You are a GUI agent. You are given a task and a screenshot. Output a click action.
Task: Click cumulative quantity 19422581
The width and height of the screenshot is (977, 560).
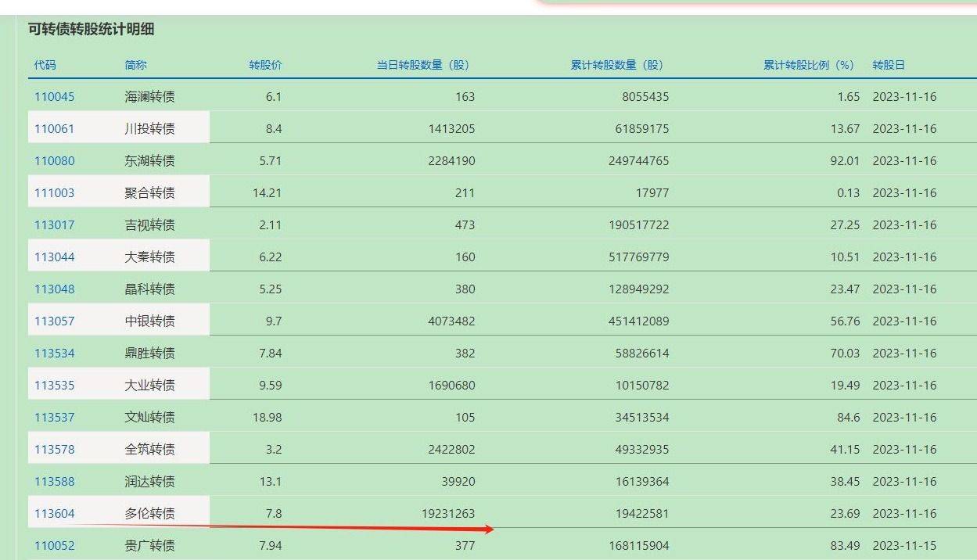642,514
